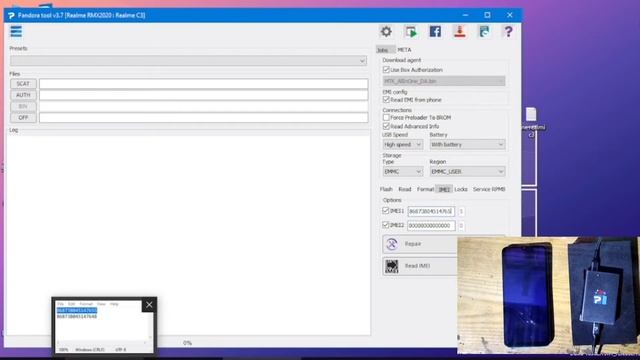Image resolution: width=640 pixels, height=360 pixels.
Task: Click the Repair wrench icon
Action: (x=392, y=244)
